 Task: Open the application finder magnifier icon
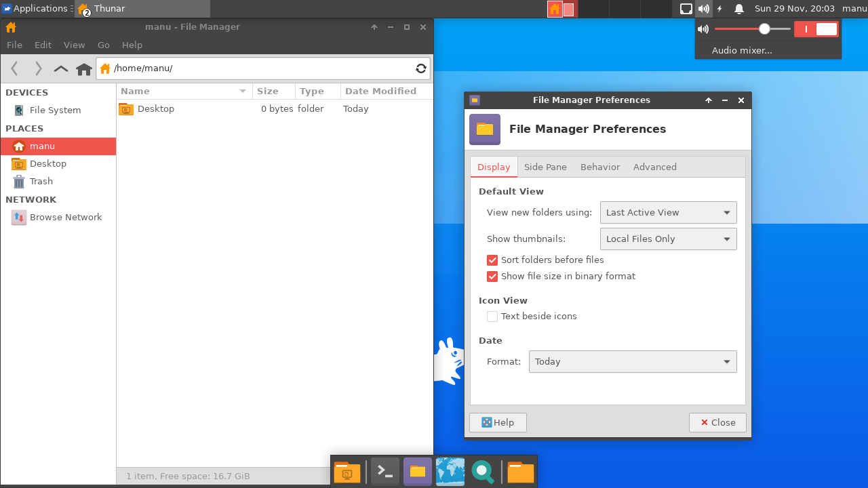[x=483, y=472]
